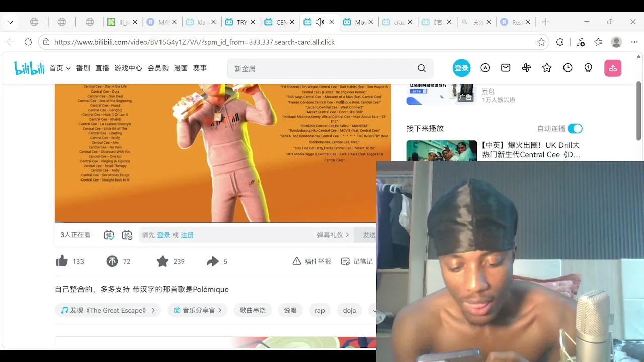Switch to the lil_r browser tab

coord(121,22)
